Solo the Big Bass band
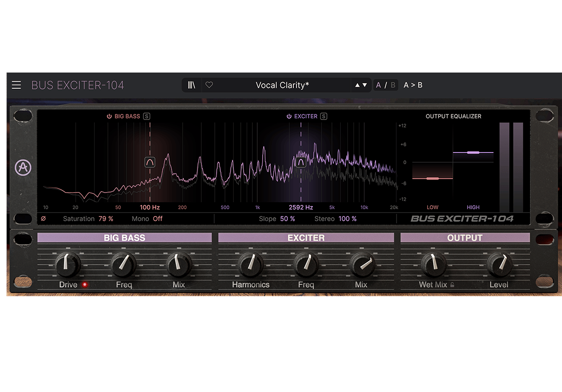 (147, 116)
